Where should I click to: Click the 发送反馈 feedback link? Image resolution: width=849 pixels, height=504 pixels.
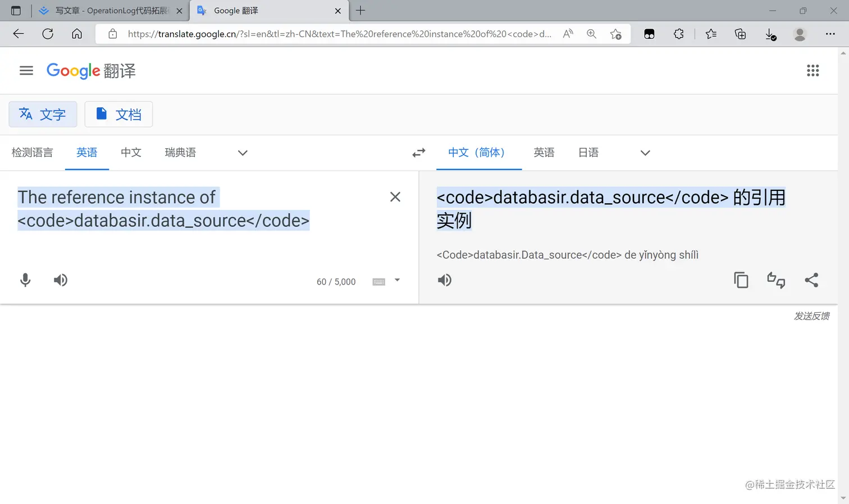(x=811, y=316)
